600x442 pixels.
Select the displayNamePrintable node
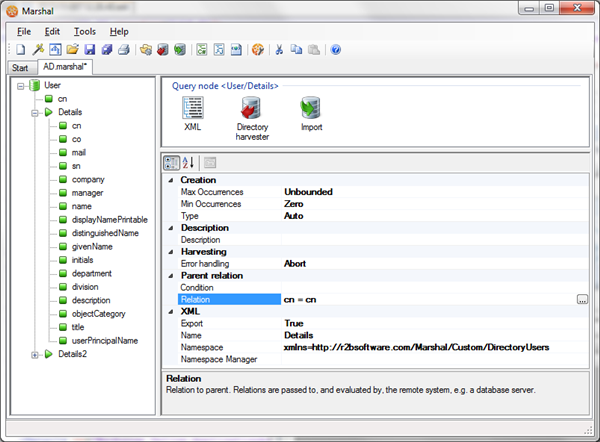109,220
